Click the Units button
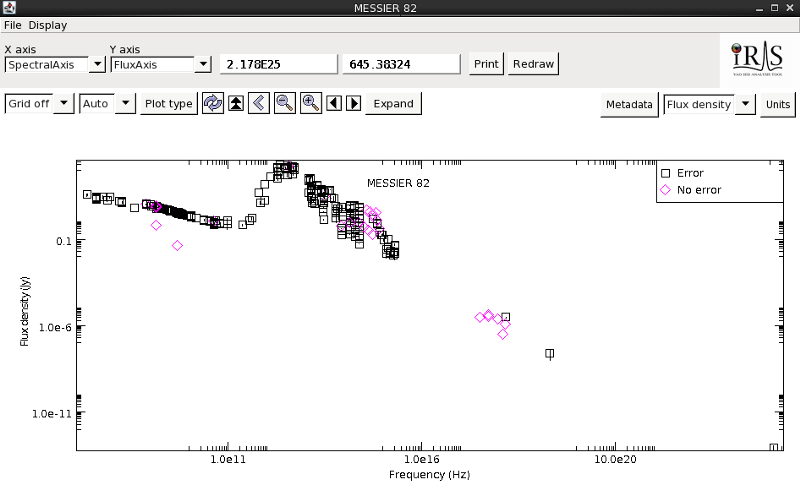 [x=778, y=105]
